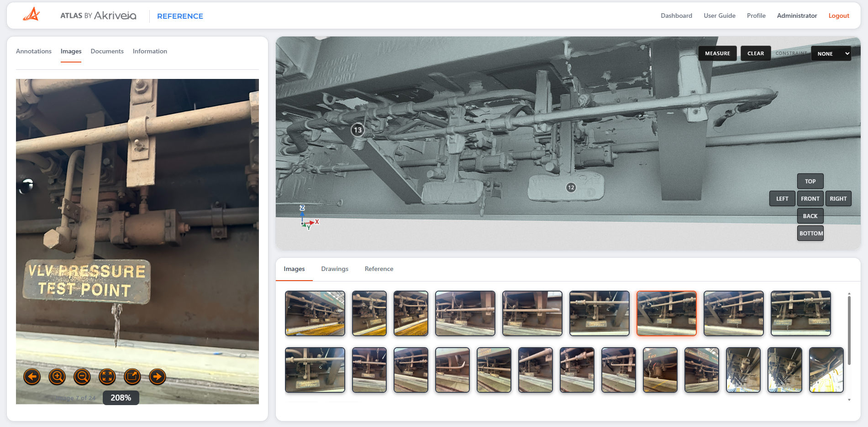The image size is (868, 427).
Task: Set the 3D view to BOTTOM
Action: tap(810, 233)
